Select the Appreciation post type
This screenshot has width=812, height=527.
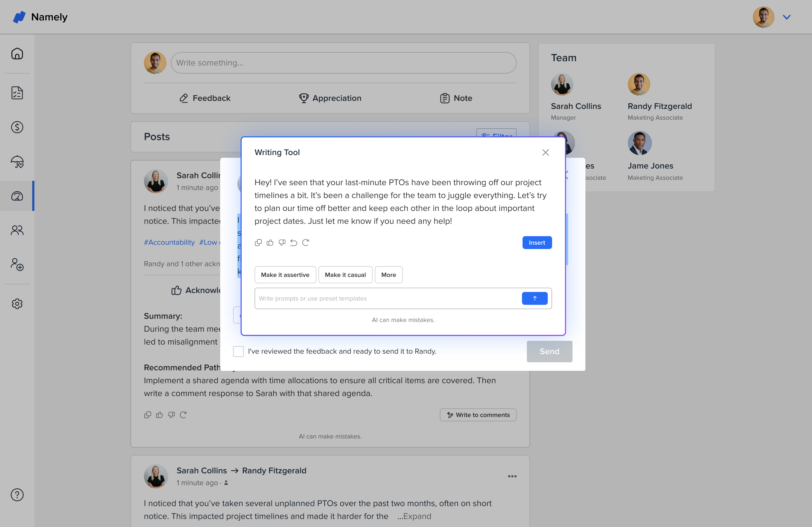pos(330,98)
